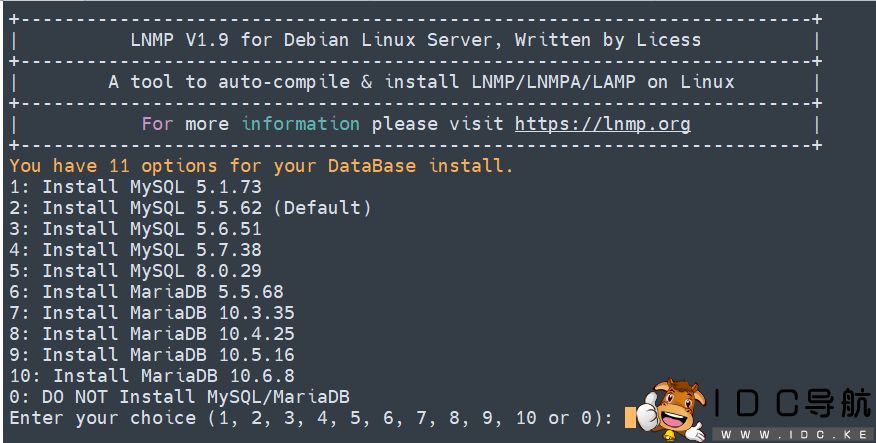Click the 'LNMP V1.9 for Debian' title line
The width and height of the screenshot is (876, 443).
[x=415, y=41]
